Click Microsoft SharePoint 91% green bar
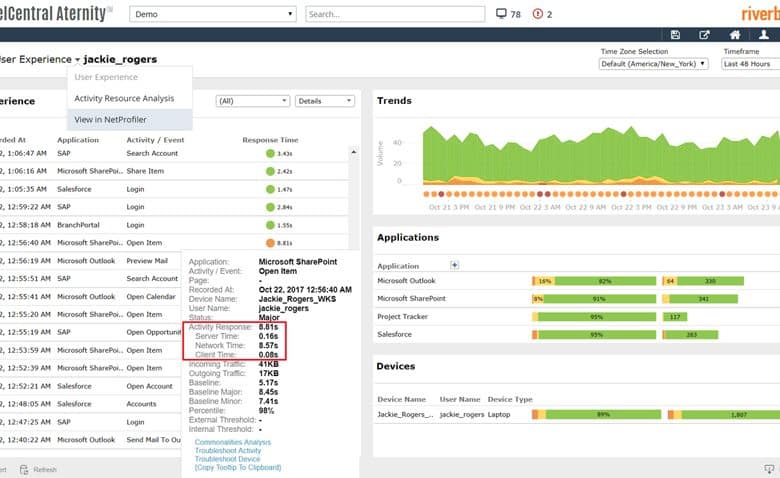The width and height of the screenshot is (780, 478). click(x=599, y=299)
